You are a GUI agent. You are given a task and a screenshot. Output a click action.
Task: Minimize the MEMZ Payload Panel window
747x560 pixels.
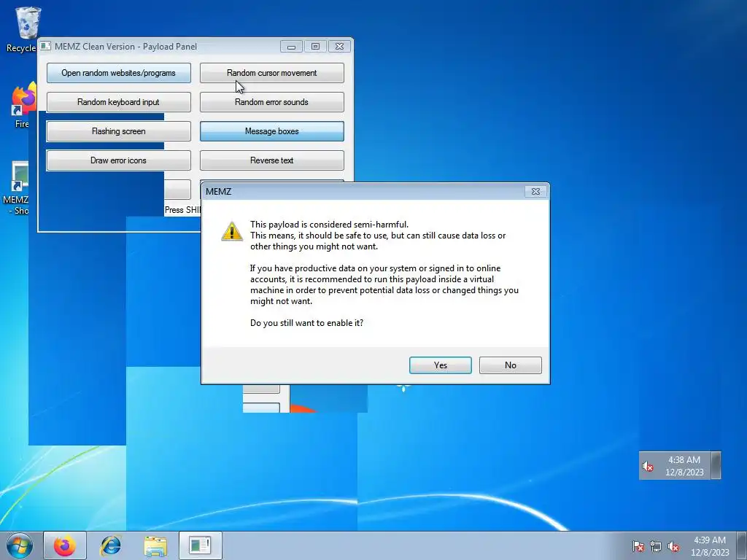point(292,46)
